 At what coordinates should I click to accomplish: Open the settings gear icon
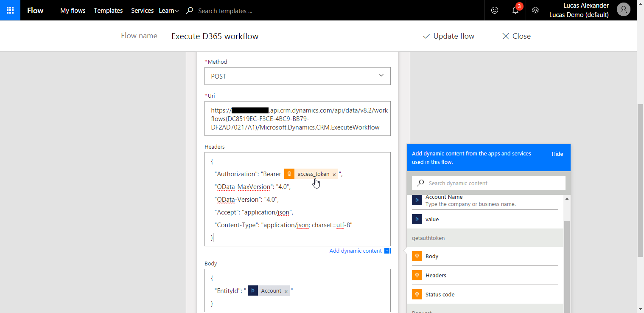(536, 10)
